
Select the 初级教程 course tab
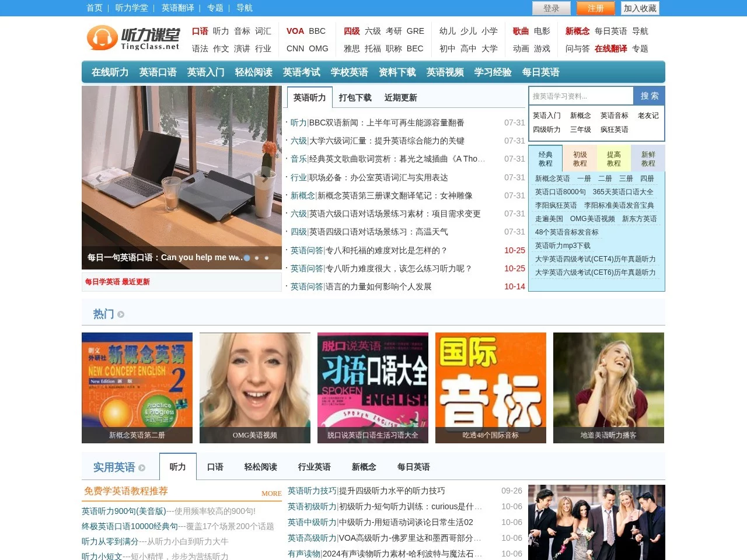(x=580, y=158)
